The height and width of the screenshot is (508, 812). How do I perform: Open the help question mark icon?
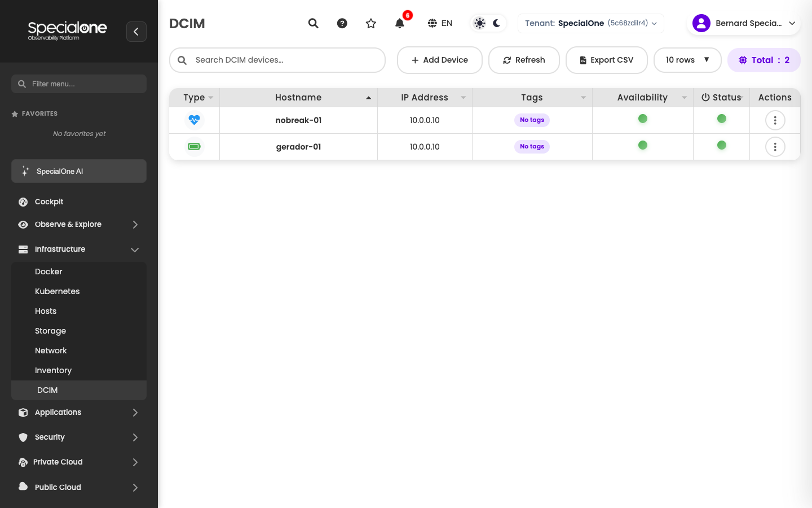(342, 23)
